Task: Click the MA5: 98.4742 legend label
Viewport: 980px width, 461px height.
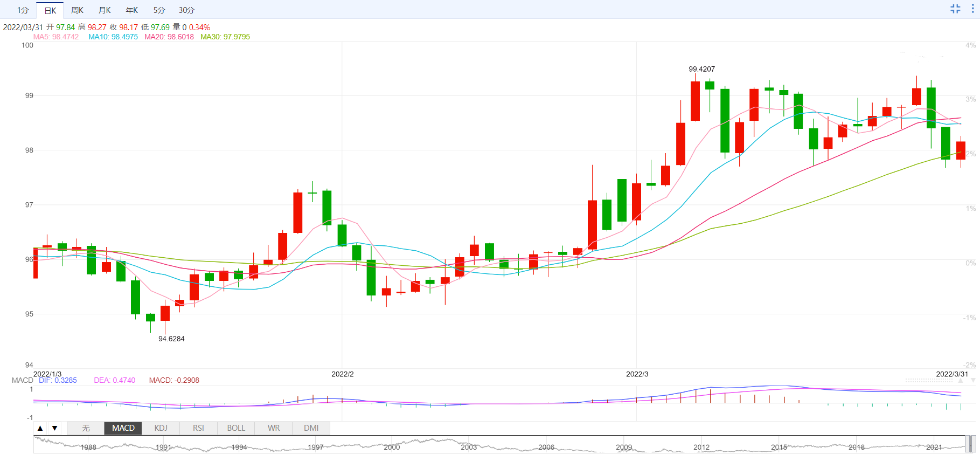Action: pos(56,37)
